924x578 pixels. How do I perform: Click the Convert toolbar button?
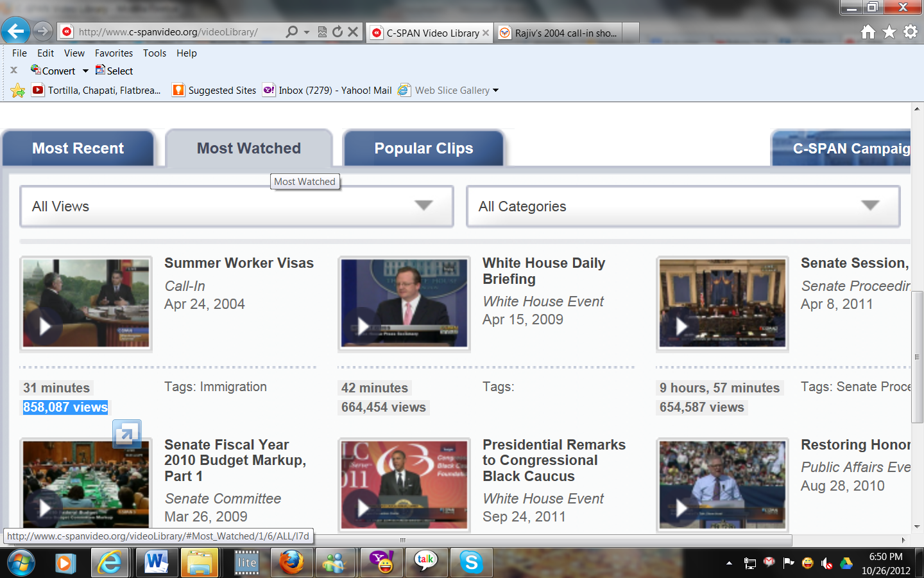53,71
